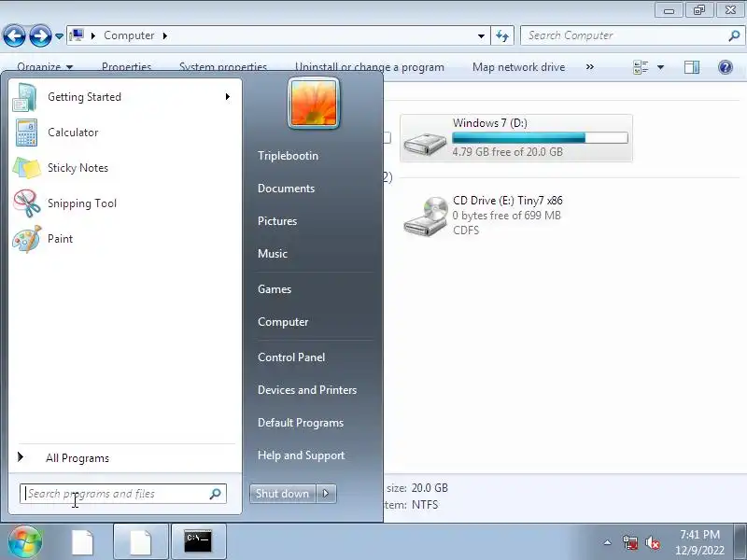Viewport: 747px width, 560px height.
Task: Click the text 0 bytes free of 699 MB
Action: [x=506, y=216]
